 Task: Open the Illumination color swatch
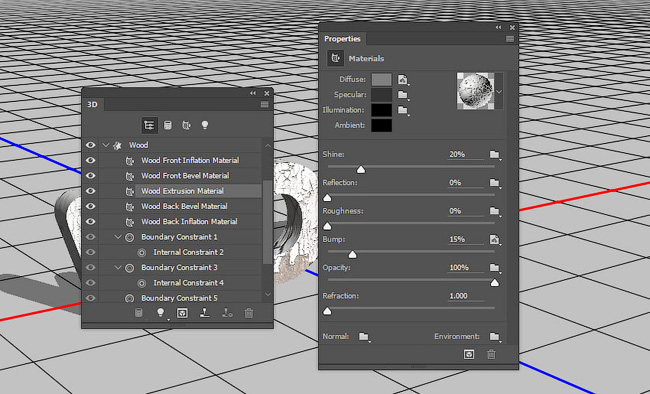[x=381, y=110]
